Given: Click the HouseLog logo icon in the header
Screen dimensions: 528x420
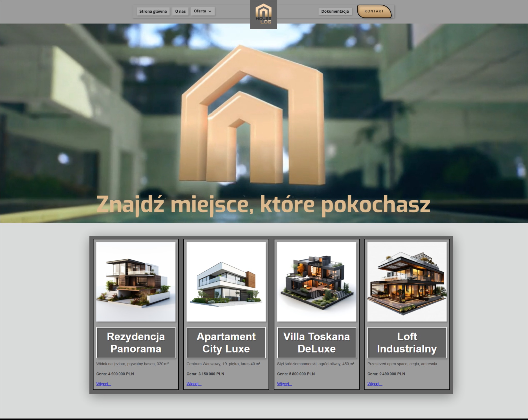Looking at the screenshot, I should coord(263,14).
